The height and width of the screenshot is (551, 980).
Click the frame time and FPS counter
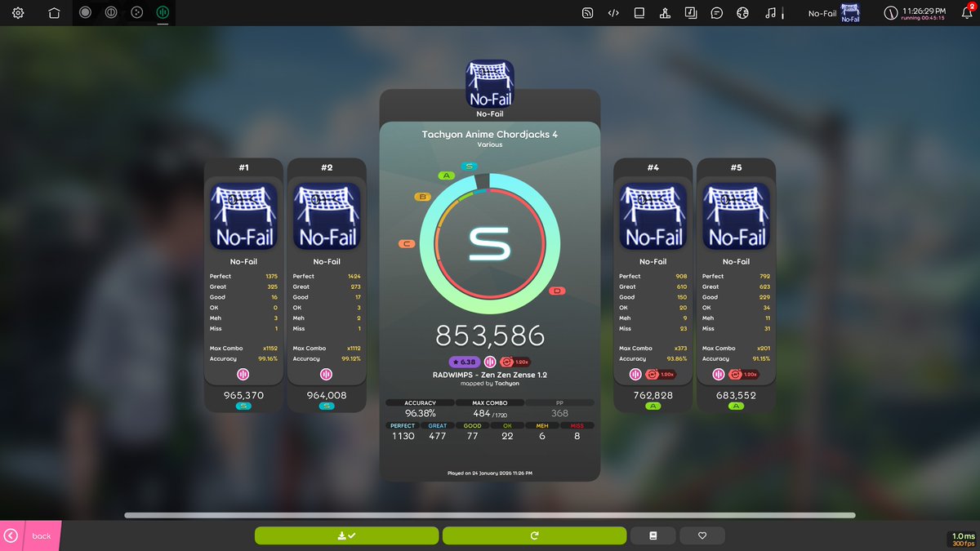point(963,540)
